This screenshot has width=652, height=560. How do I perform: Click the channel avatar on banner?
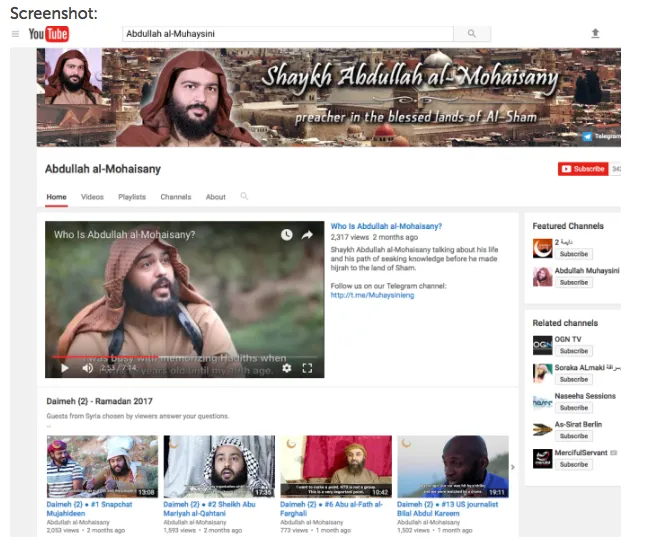tap(73, 76)
